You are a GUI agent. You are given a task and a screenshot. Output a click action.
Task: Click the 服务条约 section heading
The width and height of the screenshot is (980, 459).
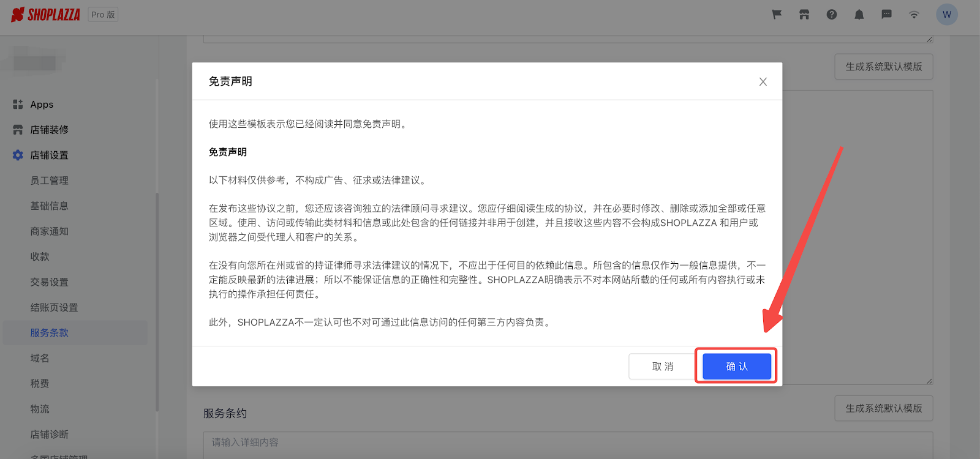click(225, 414)
